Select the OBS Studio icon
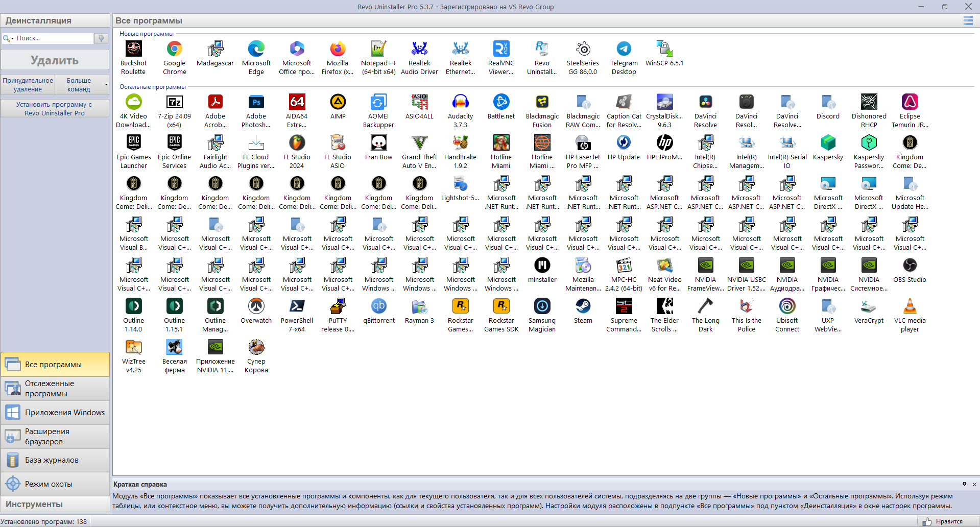Image resolution: width=980 pixels, height=527 pixels. (910, 266)
